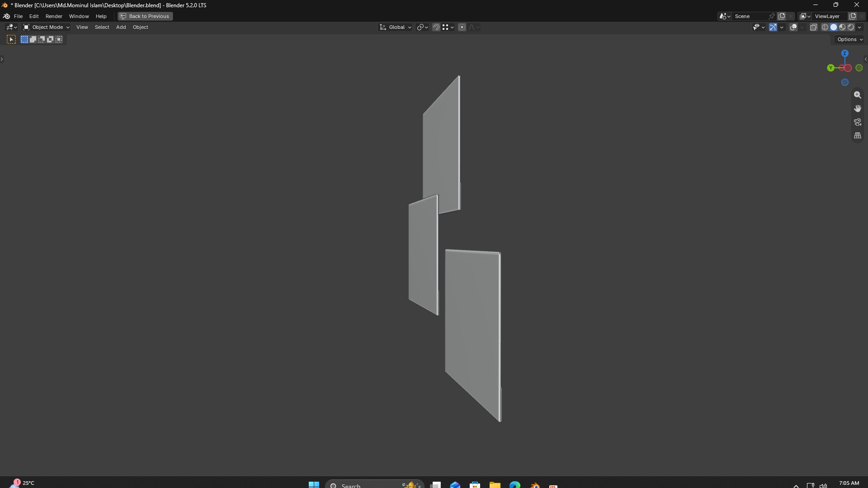This screenshot has width=868, height=488.
Task: Open the Global transform orientation dropdown
Action: [x=396, y=28]
